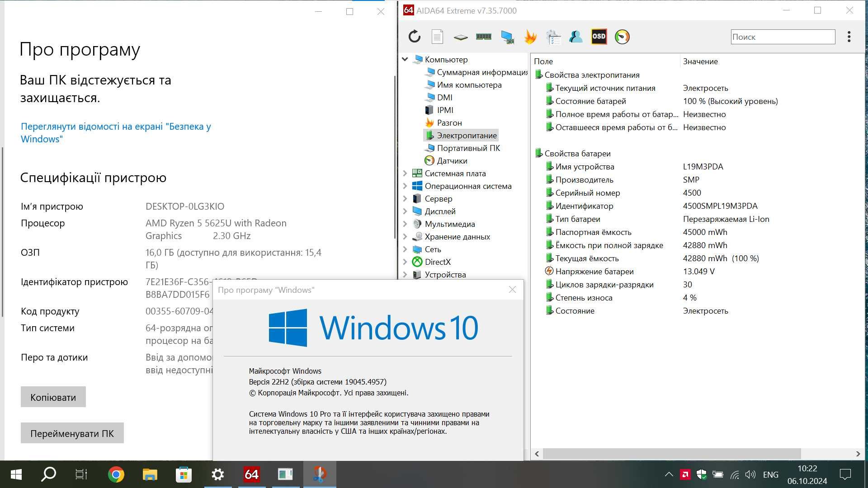Open File Explorer from taskbar

pyautogui.click(x=150, y=474)
